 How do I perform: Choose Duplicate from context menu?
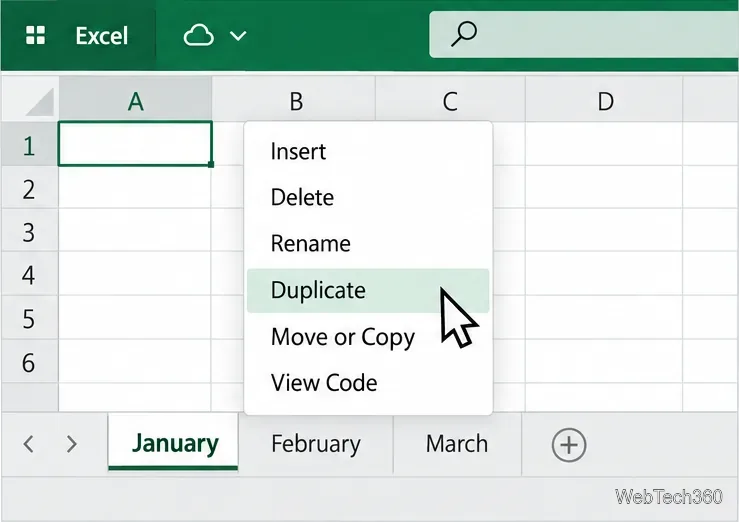[368, 290]
